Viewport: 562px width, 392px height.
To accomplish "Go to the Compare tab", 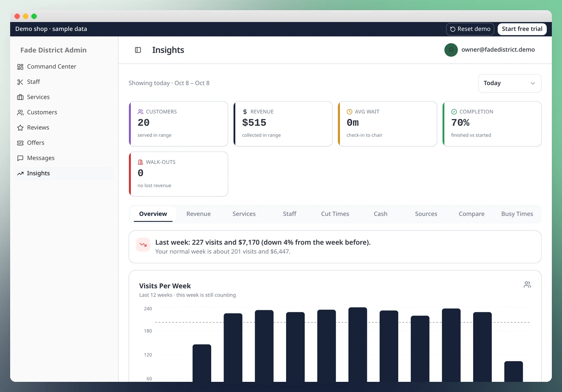I will [471, 214].
